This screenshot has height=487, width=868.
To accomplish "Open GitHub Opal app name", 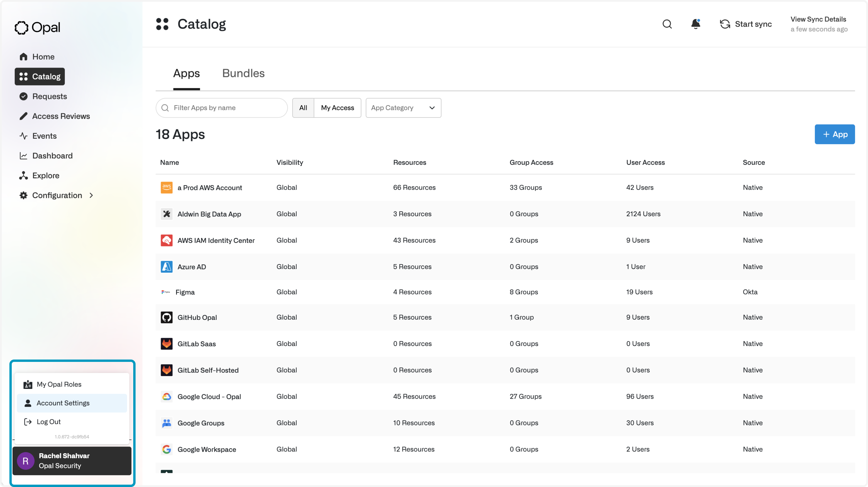I will click(197, 317).
